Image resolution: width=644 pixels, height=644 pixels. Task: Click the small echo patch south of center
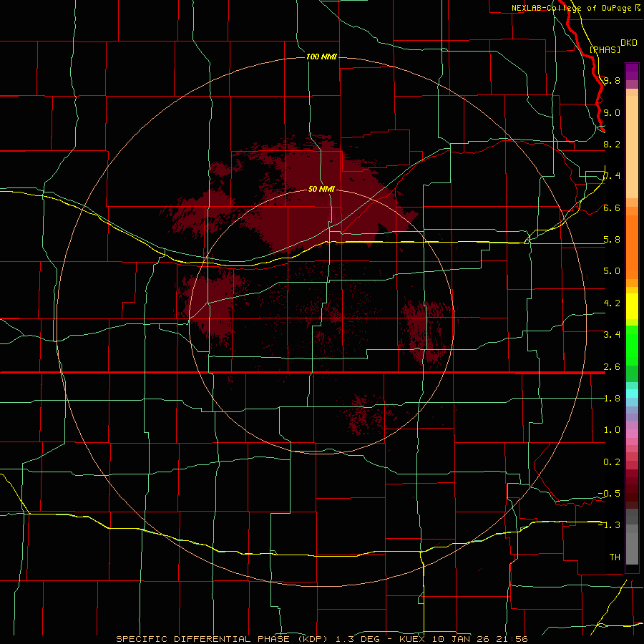pos(366,415)
